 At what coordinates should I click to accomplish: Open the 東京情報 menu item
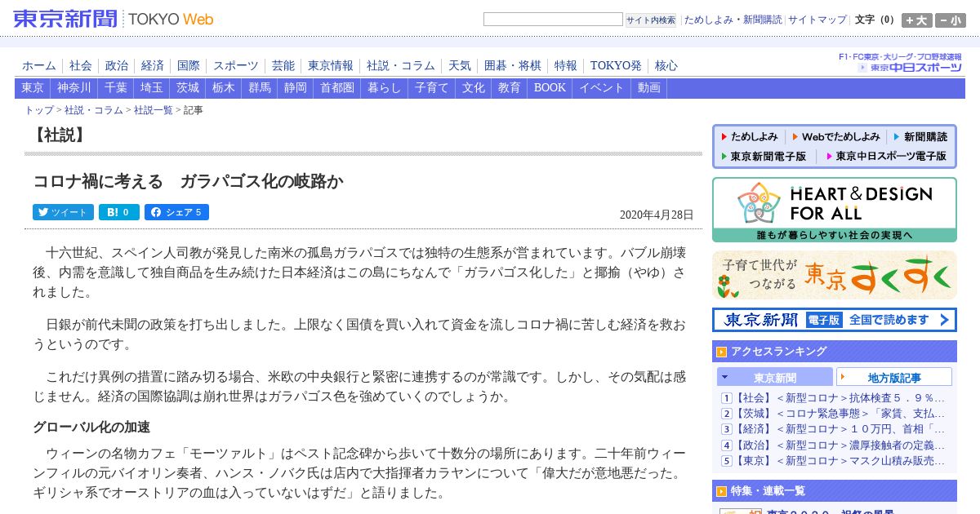[x=331, y=66]
